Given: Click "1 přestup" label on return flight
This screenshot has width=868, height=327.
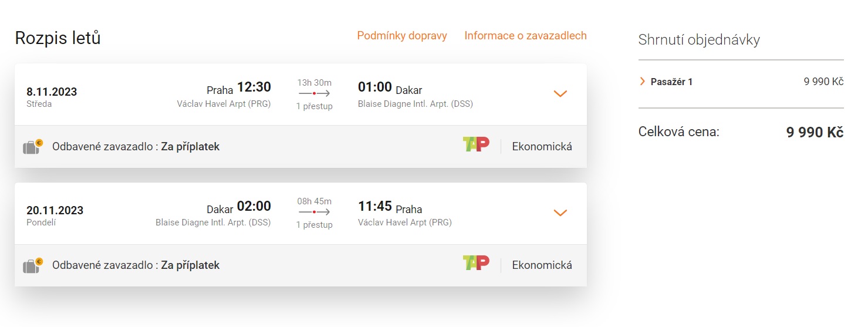Looking at the screenshot, I should [314, 225].
